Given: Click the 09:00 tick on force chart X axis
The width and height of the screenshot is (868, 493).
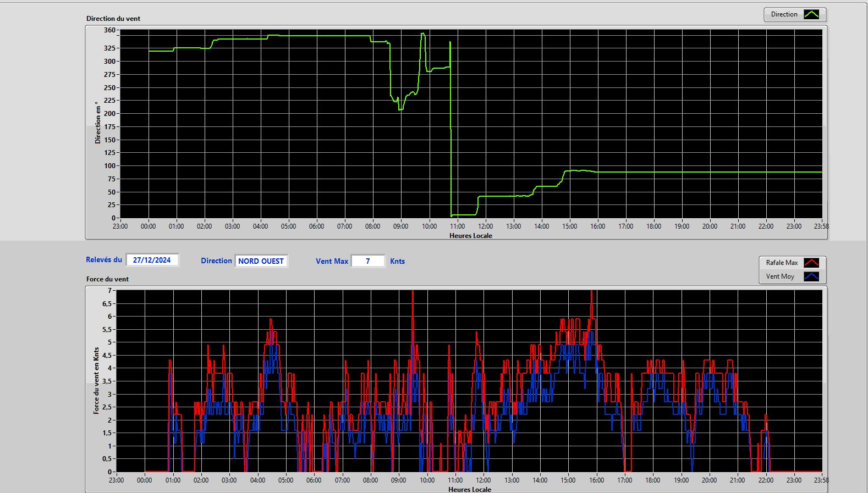Looking at the screenshot, I should tap(398, 480).
